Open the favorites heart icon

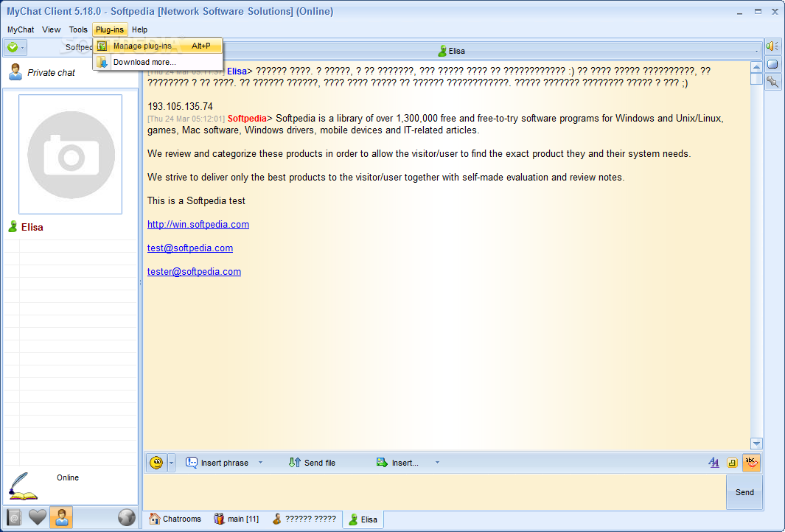point(38,517)
